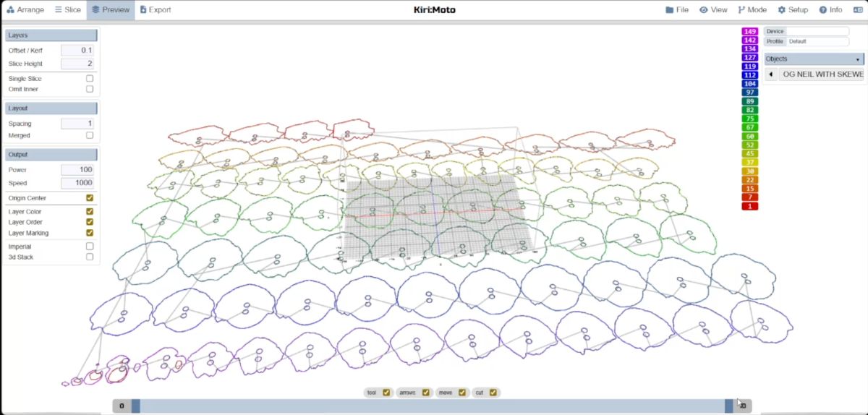
Task: Click the Device field
Action: (817, 32)
